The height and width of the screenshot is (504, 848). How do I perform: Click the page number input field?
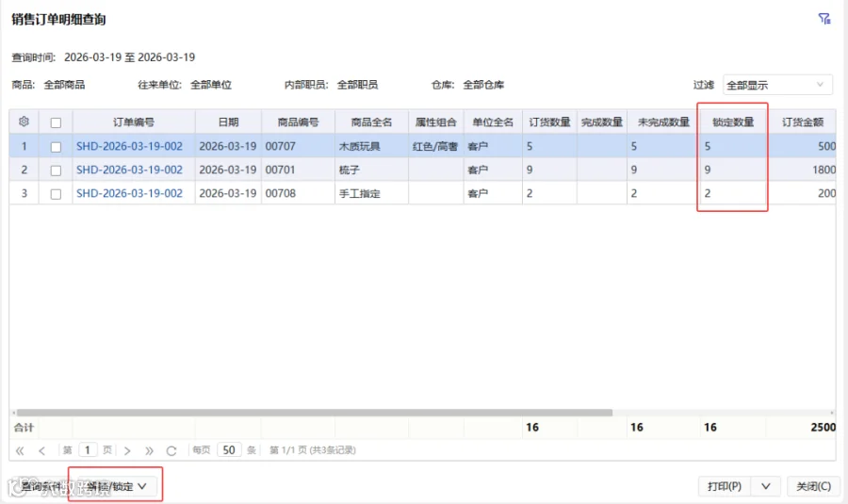(88, 450)
